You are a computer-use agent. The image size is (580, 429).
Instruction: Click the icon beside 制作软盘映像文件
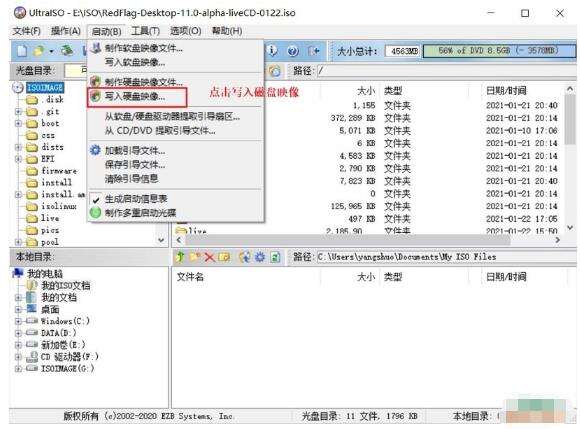pyautogui.click(x=96, y=48)
